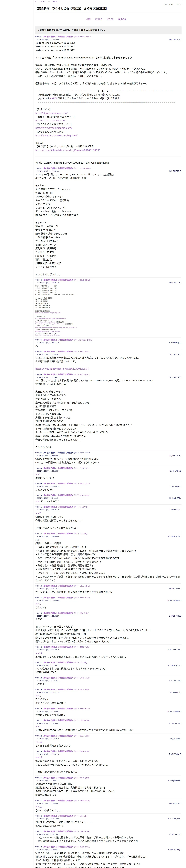Click the poster name on post 0009
Screen dimensions: 186x868
pyautogui.click(x=58, y=483)
